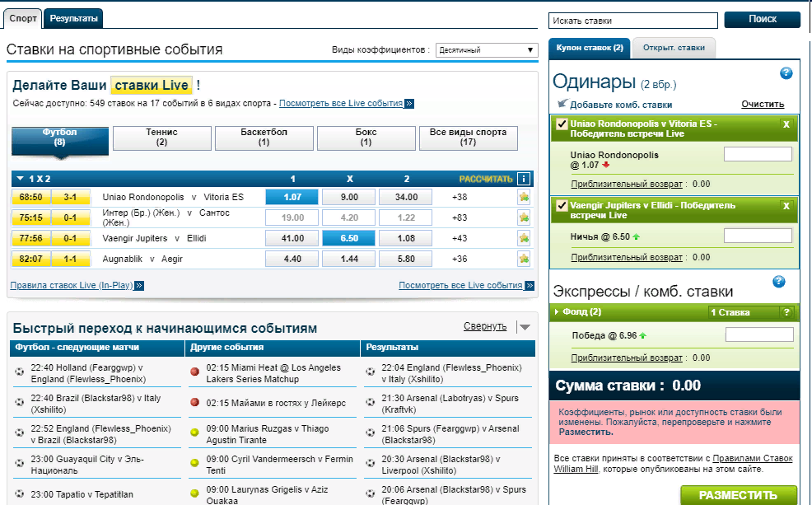Screen dimensions: 812x505
Task: Select Теннис live sport tab
Action: coord(161,138)
